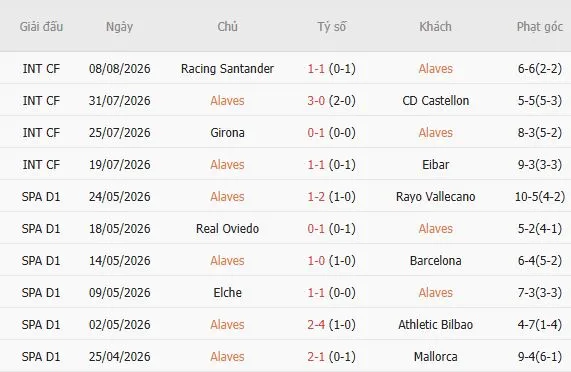571x372 pixels.
Task: Select the Ngày column header
Action: click(119, 27)
